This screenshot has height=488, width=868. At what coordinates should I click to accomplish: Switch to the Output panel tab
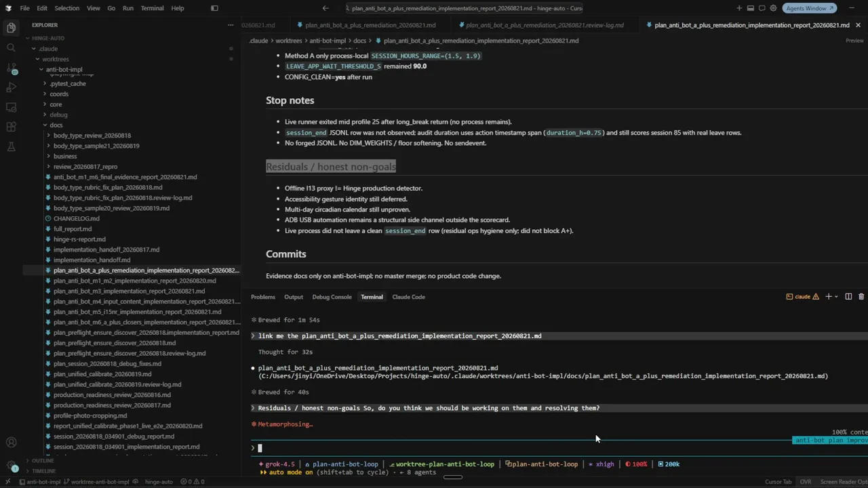coord(294,297)
